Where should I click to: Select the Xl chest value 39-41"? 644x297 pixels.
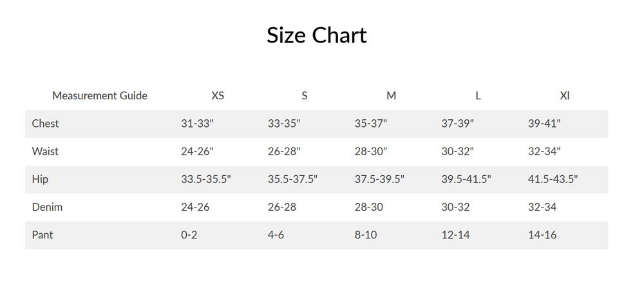[544, 124]
